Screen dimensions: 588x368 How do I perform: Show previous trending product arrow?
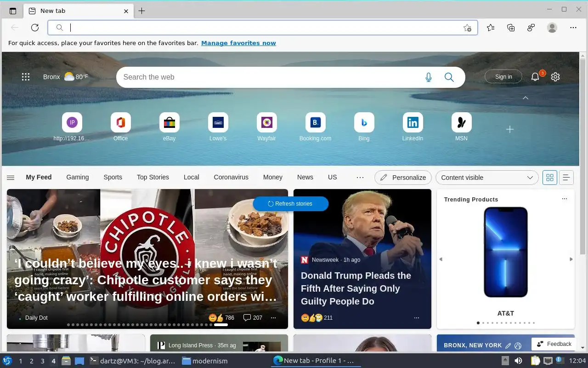[x=441, y=259]
